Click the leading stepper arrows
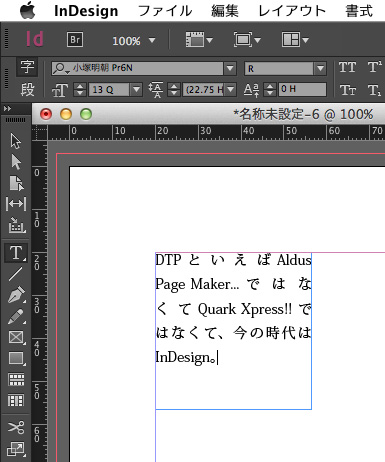This screenshot has width=385, height=462. point(174,90)
